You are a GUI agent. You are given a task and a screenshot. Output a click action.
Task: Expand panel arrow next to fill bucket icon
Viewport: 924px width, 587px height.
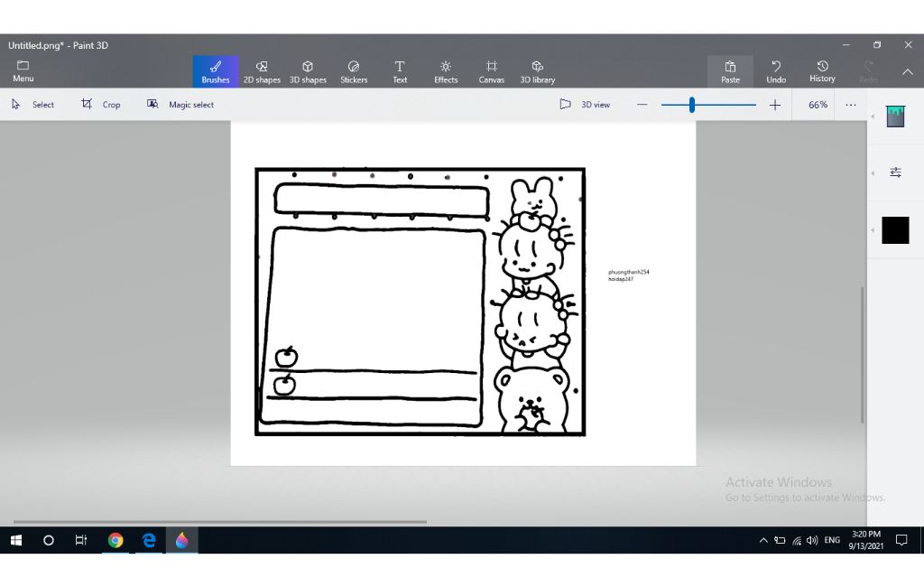click(873, 116)
